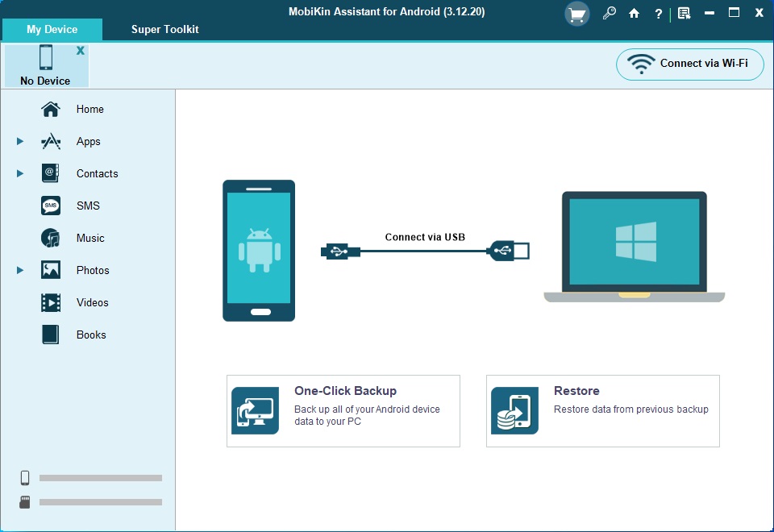
Task: Click the shopping cart purchase icon
Action: point(576,14)
